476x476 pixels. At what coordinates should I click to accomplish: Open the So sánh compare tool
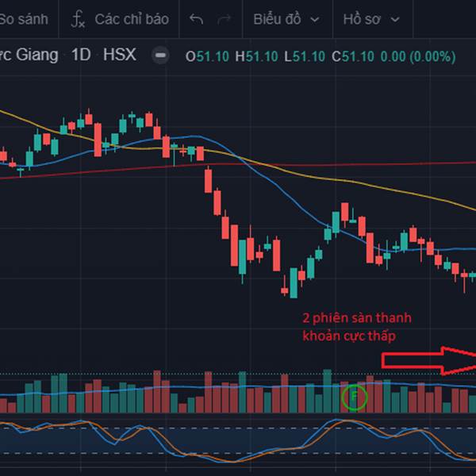click(x=24, y=19)
